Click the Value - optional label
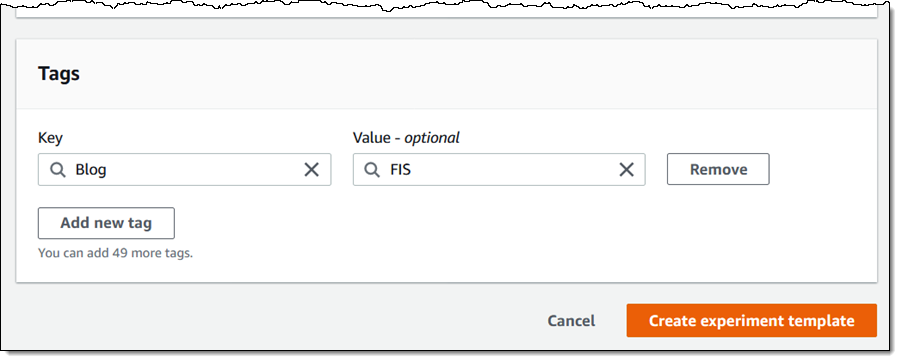Screen dimensions: 900x361 click(x=406, y=138)
